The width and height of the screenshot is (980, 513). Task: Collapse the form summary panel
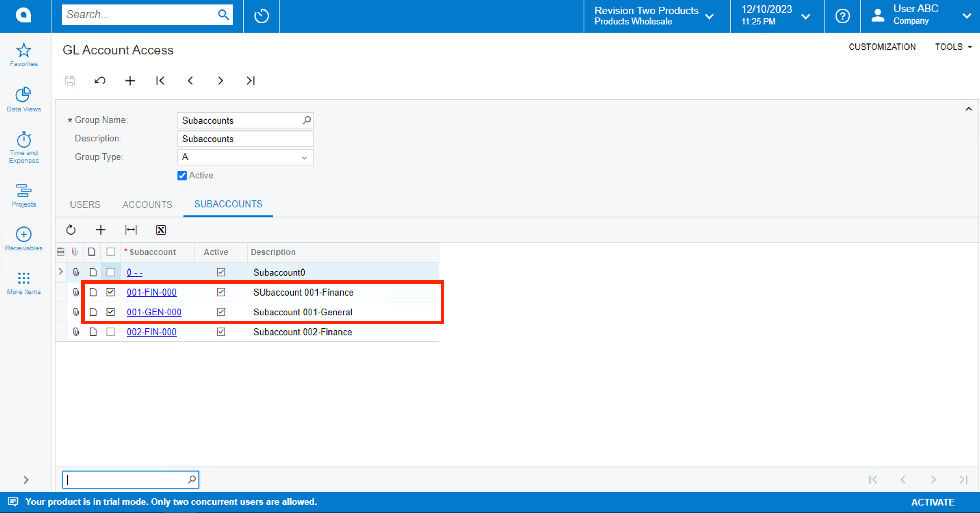(969, 109)
